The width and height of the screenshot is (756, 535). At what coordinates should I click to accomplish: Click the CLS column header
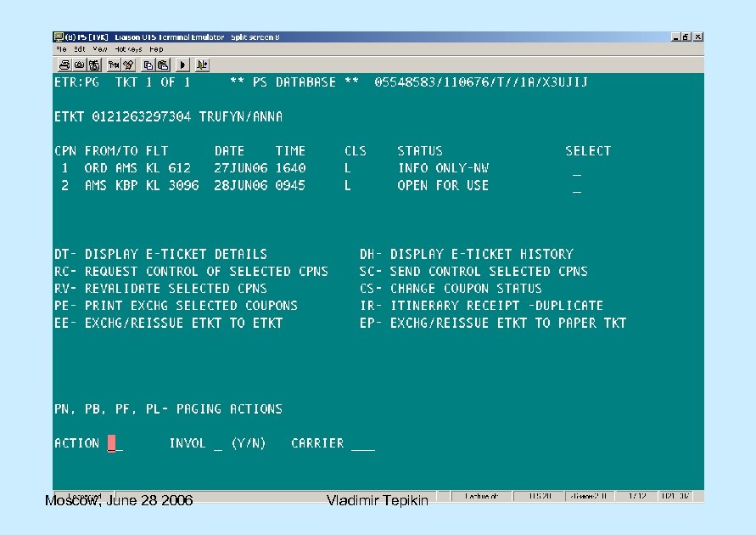click(x=356, y=151)
